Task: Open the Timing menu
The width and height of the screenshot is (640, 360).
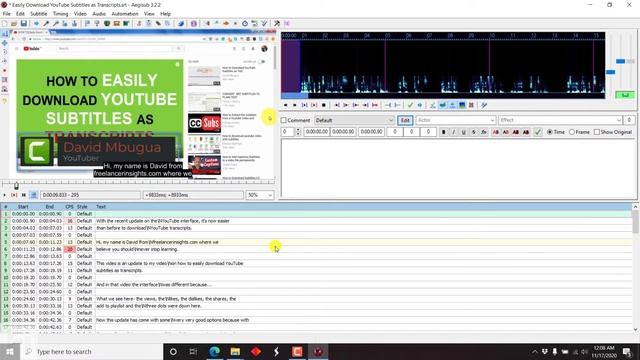Action: (60, 14)
